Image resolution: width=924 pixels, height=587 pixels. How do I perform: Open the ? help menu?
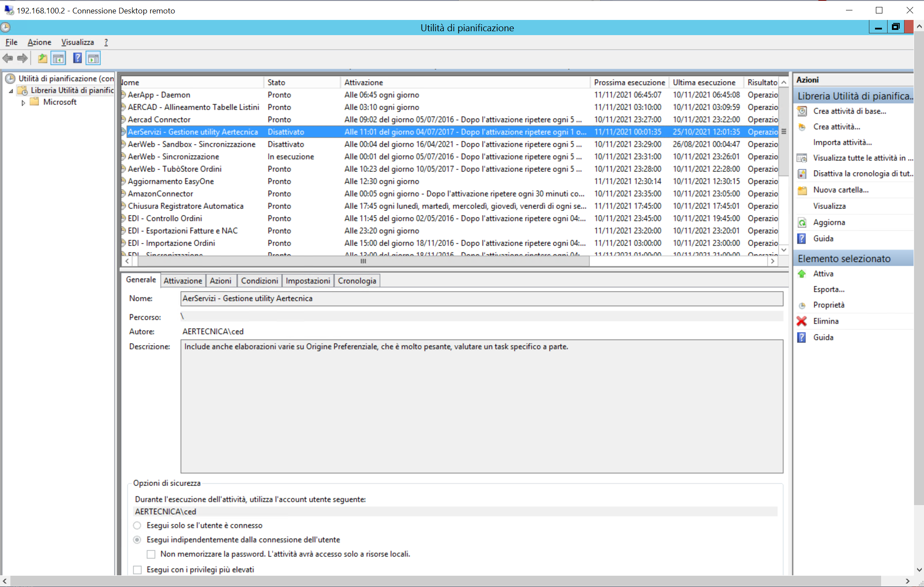(x=106, y=42)
